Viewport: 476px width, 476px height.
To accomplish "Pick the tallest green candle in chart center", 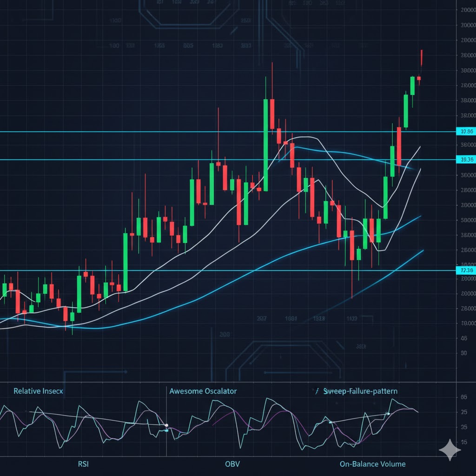I will coord(265,144).
